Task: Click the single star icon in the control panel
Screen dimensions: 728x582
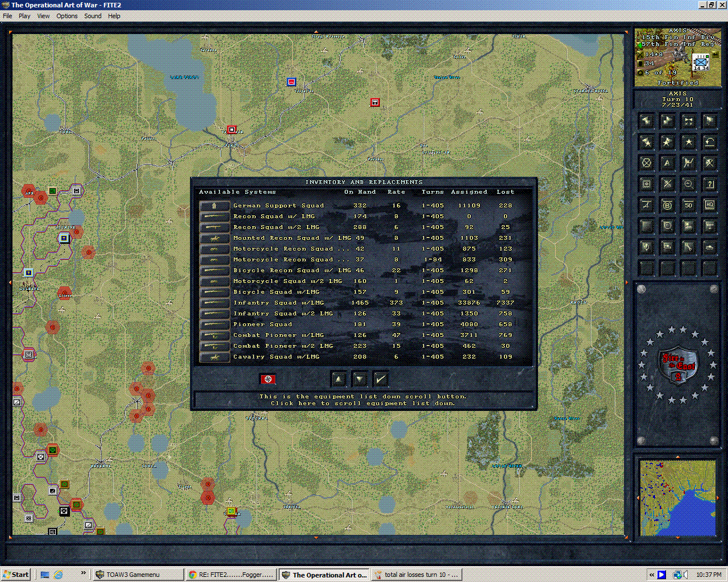Action: tap(689, 142)
